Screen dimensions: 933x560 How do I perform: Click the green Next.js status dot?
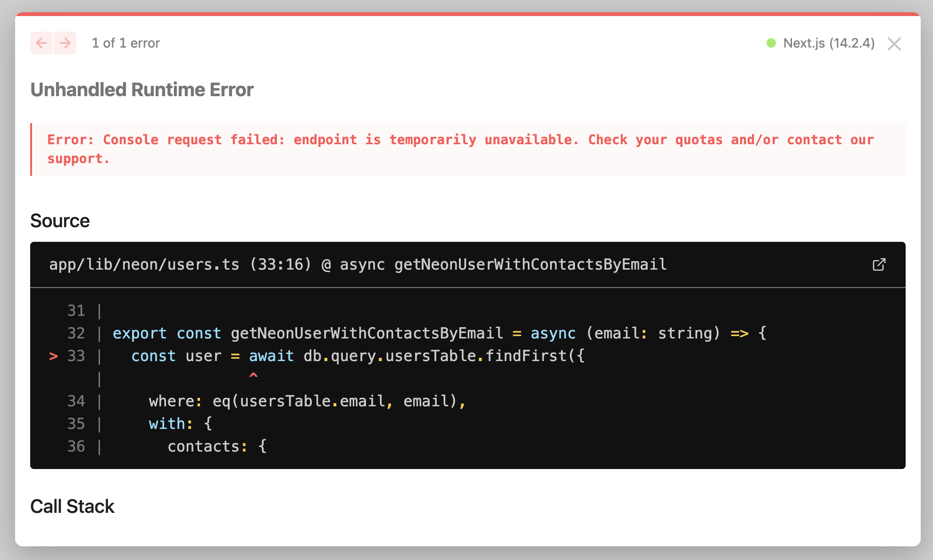coord(771,43)
